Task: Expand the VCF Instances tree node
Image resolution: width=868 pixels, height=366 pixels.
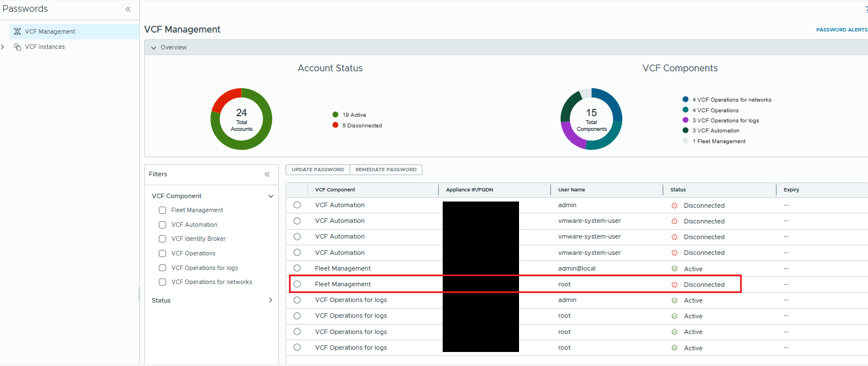Action: 3,47
